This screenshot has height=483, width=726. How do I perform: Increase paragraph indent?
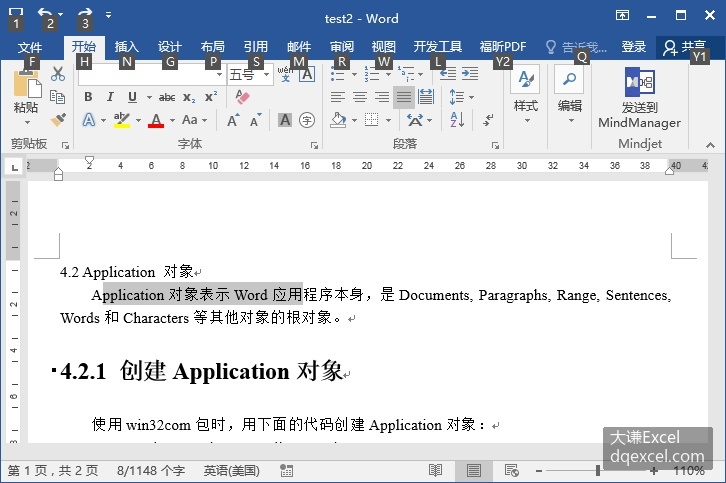point(470,74)
